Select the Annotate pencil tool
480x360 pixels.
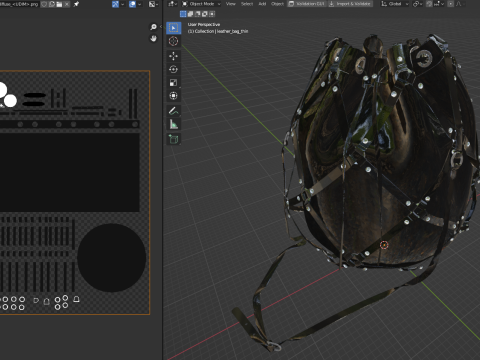173,111
